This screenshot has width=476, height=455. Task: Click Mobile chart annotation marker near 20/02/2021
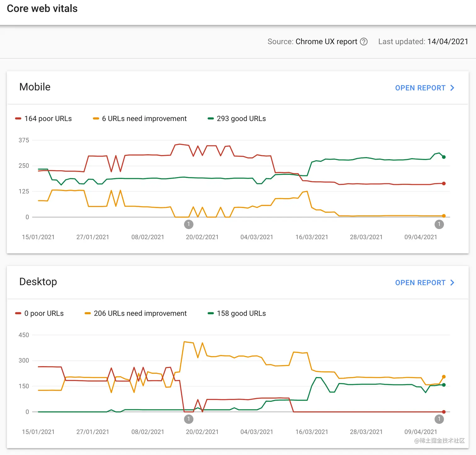click(x=189, y=224)
